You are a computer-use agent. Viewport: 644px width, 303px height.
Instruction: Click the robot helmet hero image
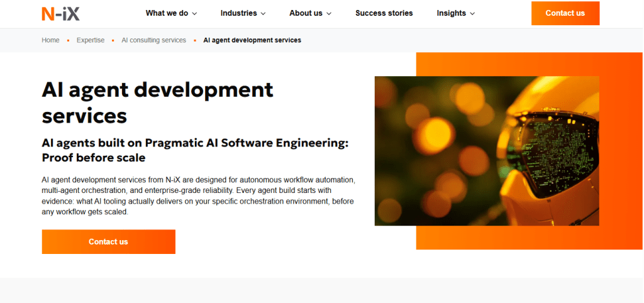tap(487, 151)
